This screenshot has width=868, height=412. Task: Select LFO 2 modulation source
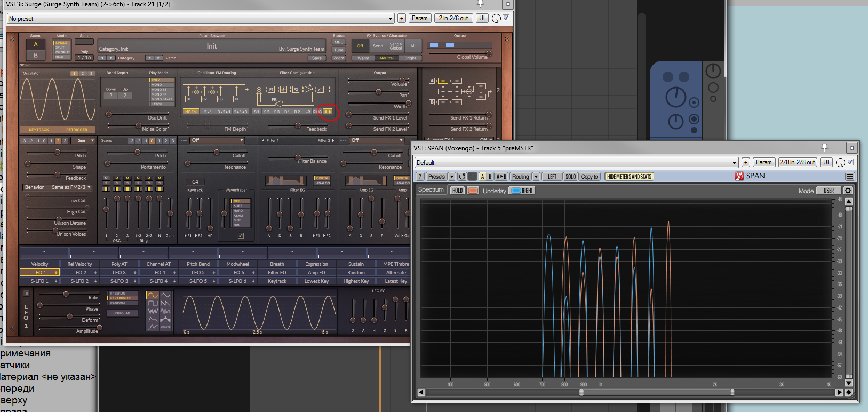click(79, 272)
